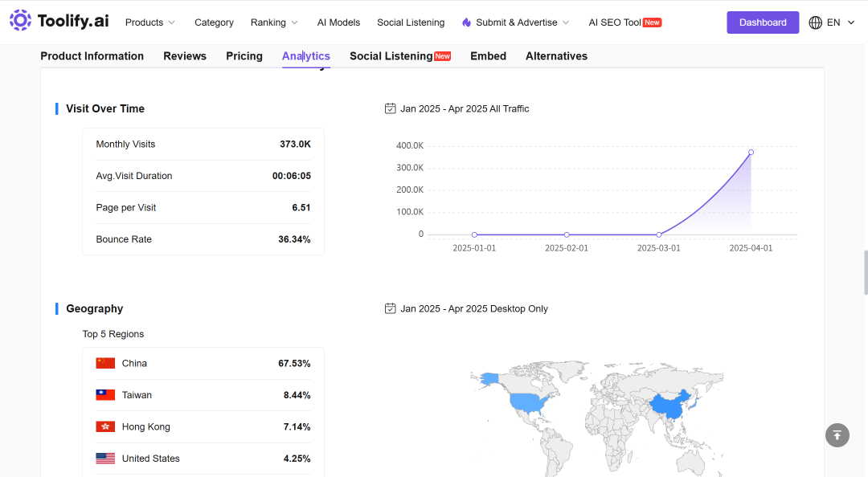The image size is (868, 477).
Task: Click the Hong Kong percentage 7.14%
Action: point(297,426)
